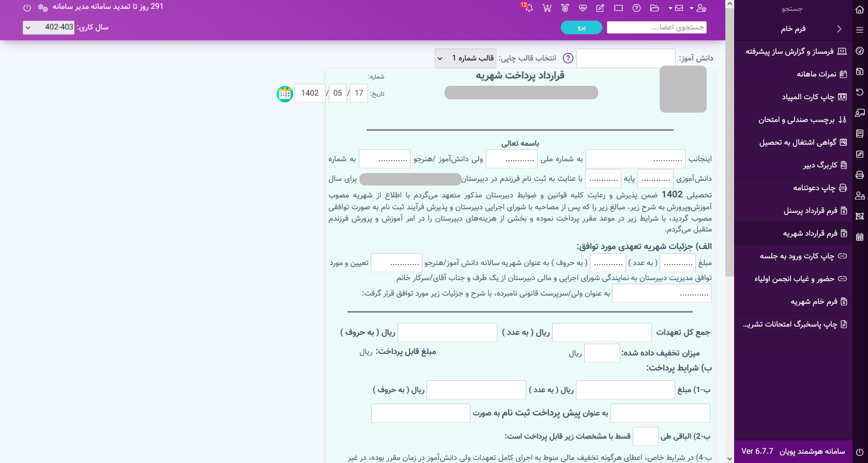Open the notifications bell with 12 badge

tap(528, 8)
